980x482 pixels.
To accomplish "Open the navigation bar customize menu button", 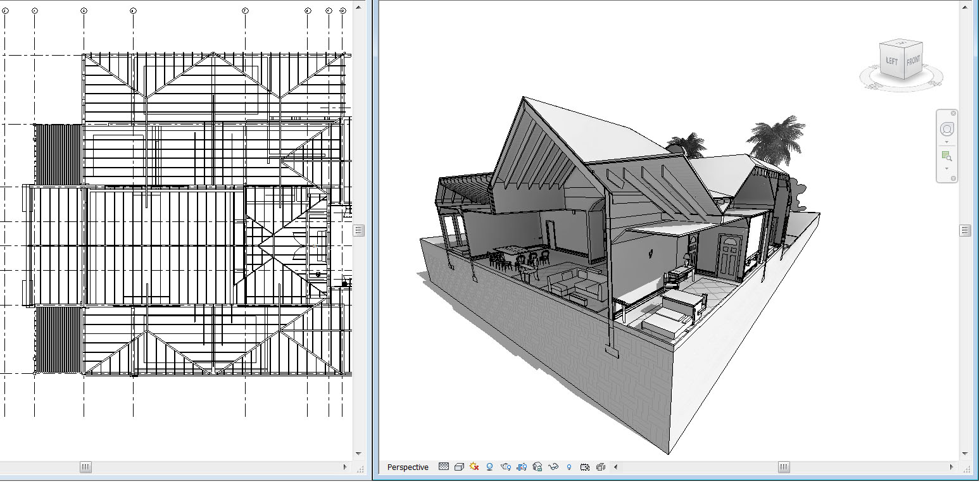I will click(x=953, y=178).
